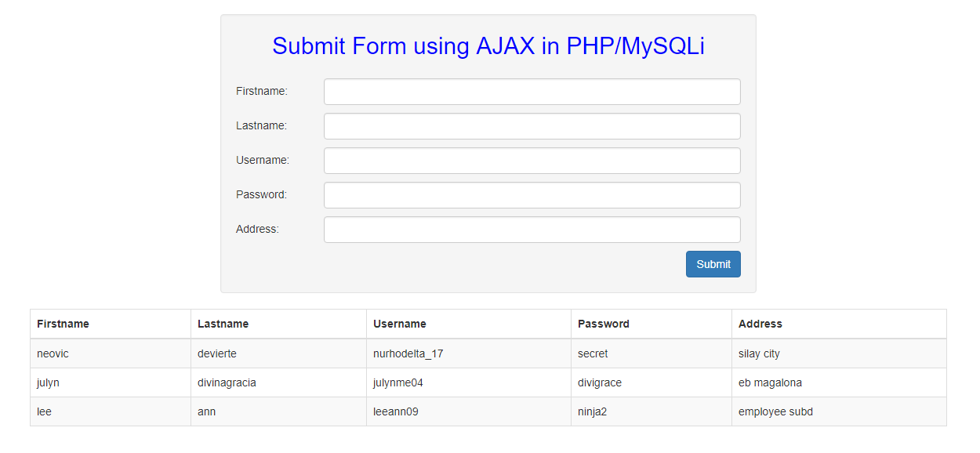Screen dimensions: 980x453
Task: Click the username nurhodelta_17 in the table
Action: click(x=408, y=353)
